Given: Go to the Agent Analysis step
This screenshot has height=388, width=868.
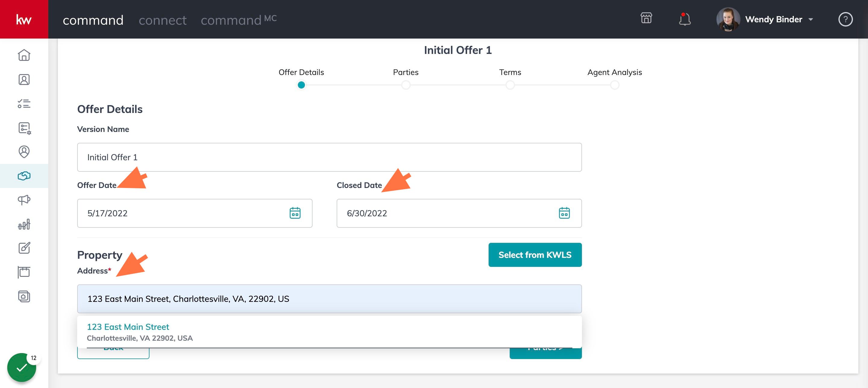Looking at the screenshot, I should coord(615,85).
